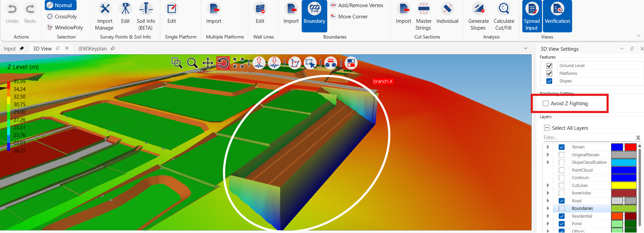
Task: Uncheck the Terrain layer checkbox
Action: pos(561,147)
